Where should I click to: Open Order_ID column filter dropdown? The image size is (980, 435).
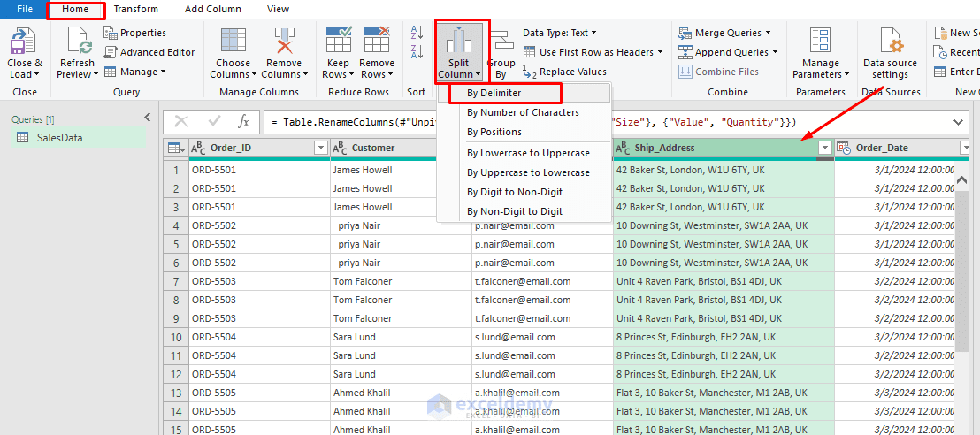click(321, 149)
